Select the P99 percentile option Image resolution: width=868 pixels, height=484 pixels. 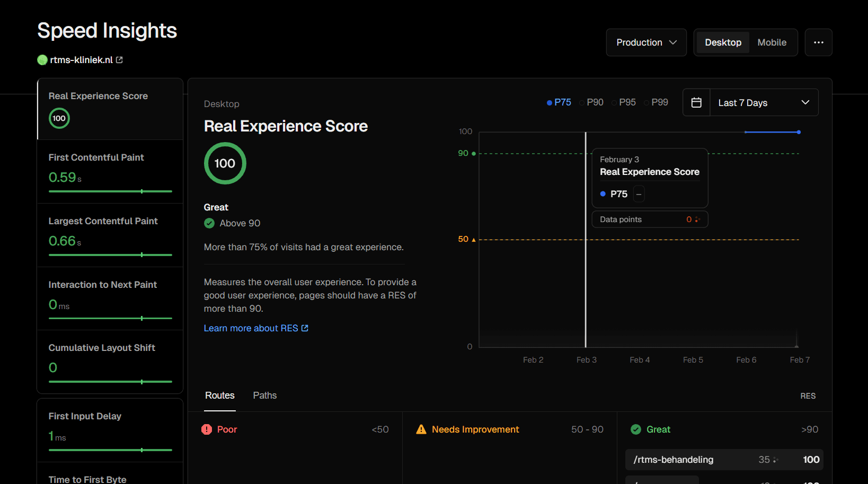[x=656, y=102]
